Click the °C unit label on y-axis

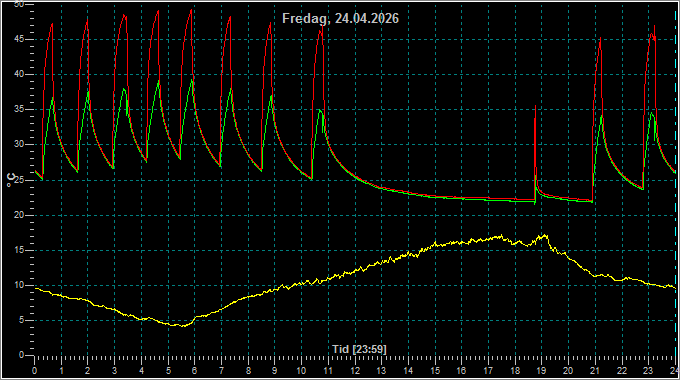pyautogui.click(x=11, y=180)
